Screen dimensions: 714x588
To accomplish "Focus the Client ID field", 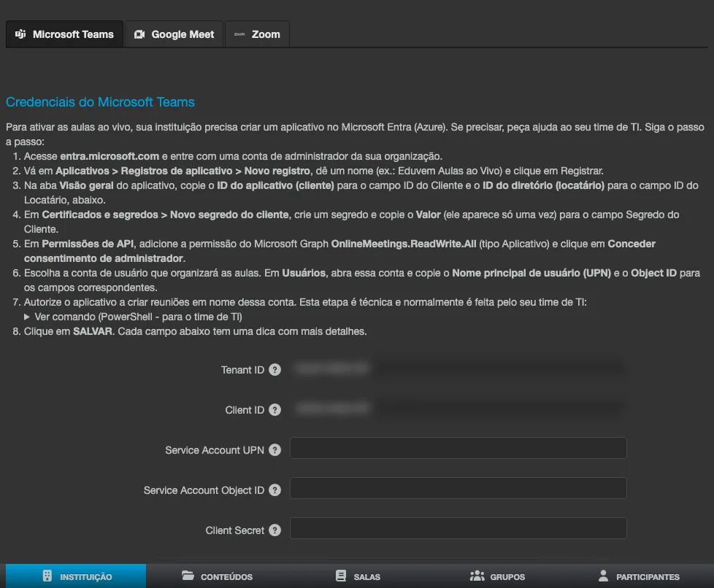I will (458, 408).
